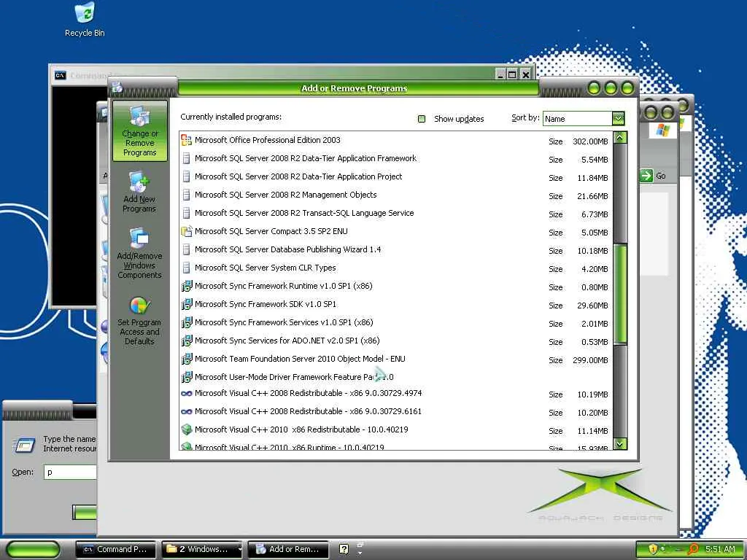Viewport: 747px width, 560px height.
Task: Click the Command Prompt window title icon
Action: coord(61,75)
